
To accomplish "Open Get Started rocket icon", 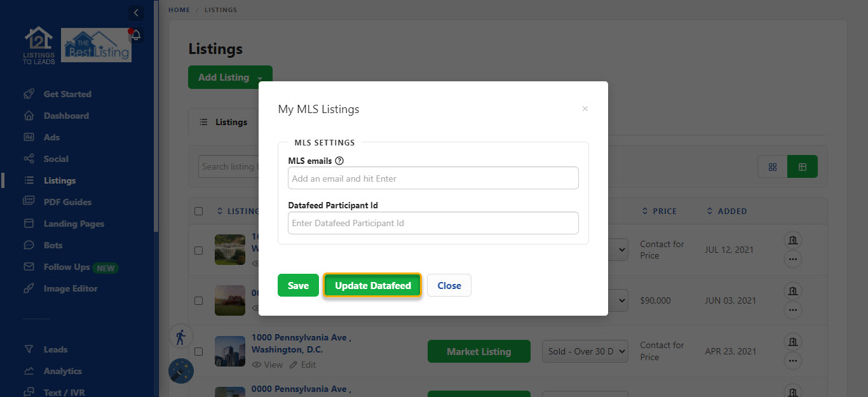I will coord(29,94).
